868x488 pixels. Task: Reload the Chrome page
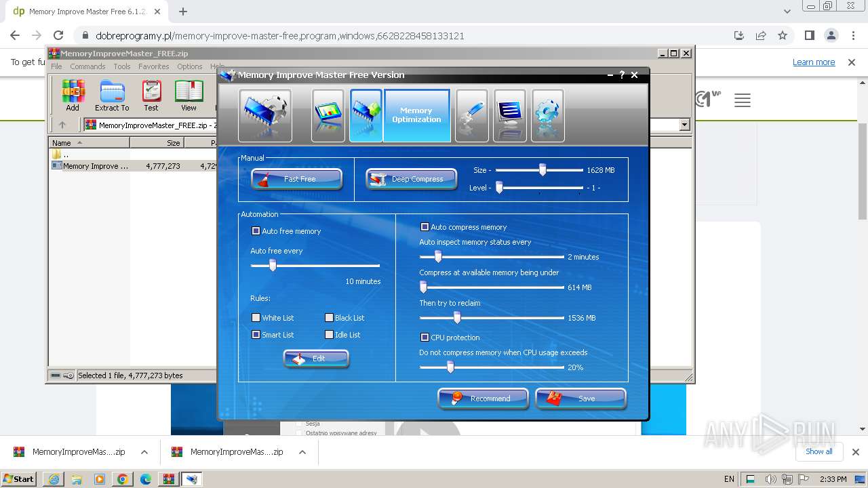pos(58,36)
